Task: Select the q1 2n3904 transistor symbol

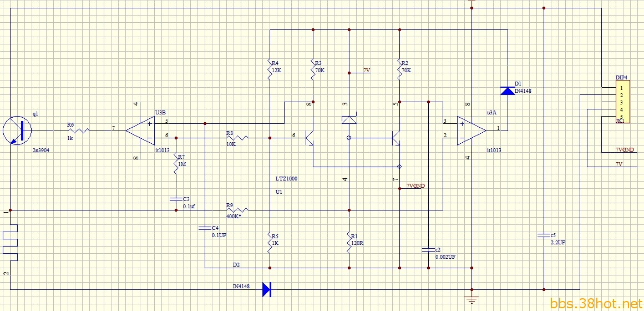Action: pyautogui.click(x=17, y=131)
